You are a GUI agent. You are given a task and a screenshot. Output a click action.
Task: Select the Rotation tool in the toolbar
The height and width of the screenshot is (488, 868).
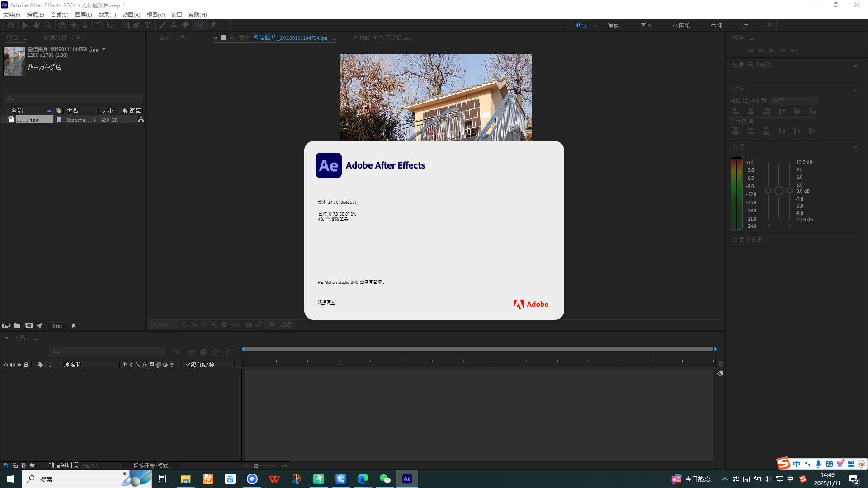coord(99,25)
